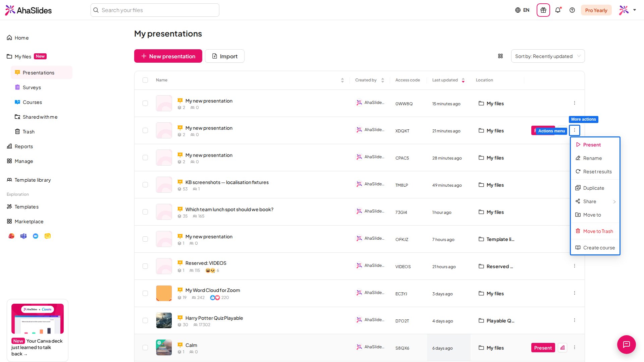Expand the Share submenu arrow
Screen dimensions: 644x362
pos(614,201)
